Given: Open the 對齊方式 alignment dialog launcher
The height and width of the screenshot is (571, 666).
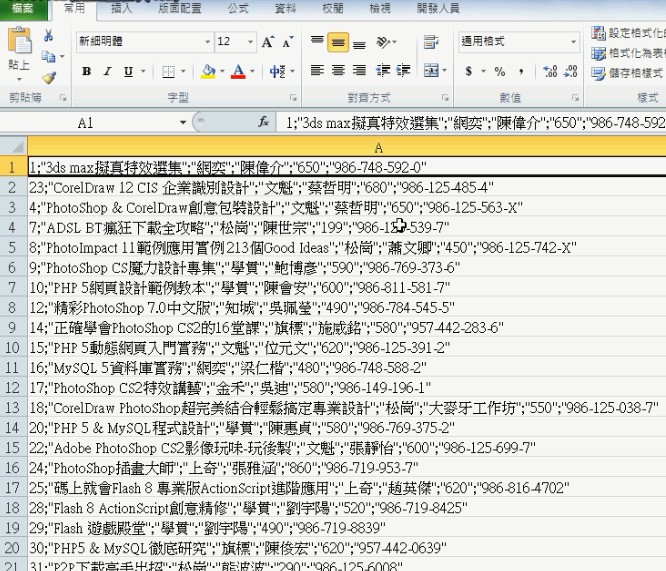Looking at the screenshot, I should [445, 98].
